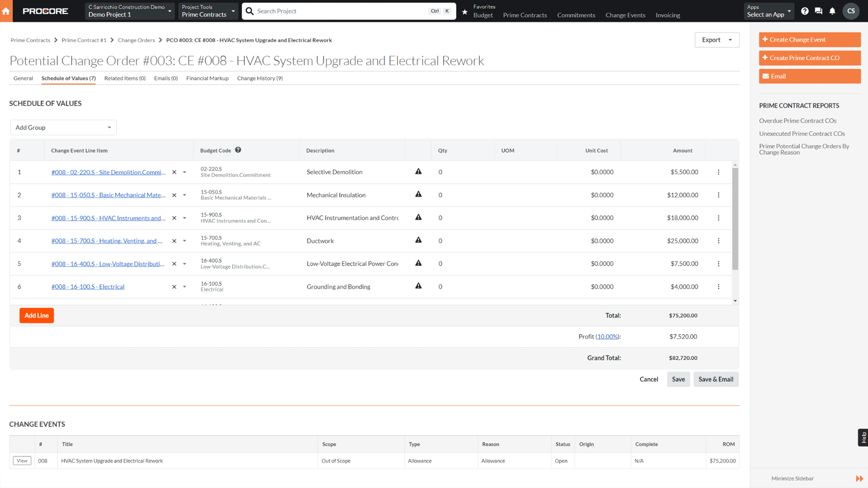868x488 pixels.
Task: Open the Overdue Prime Contract COs report
Action: [x=798, y=120]
